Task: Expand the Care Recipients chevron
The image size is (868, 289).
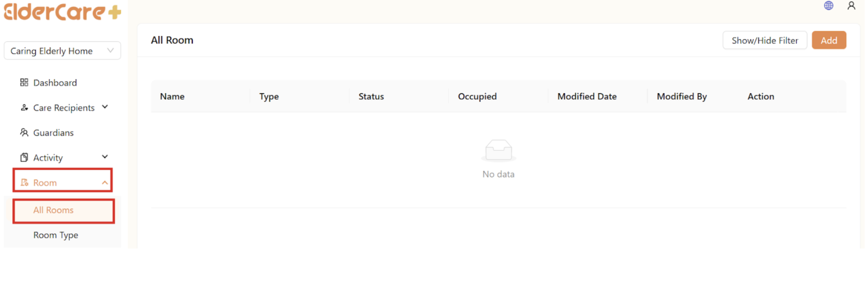Action: (x=105, y=107)
